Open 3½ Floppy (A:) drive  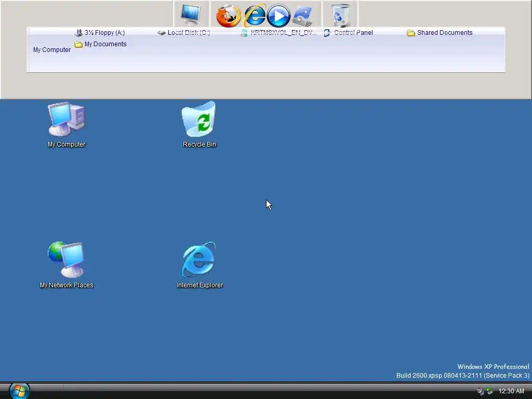click(x=99, y=33)
